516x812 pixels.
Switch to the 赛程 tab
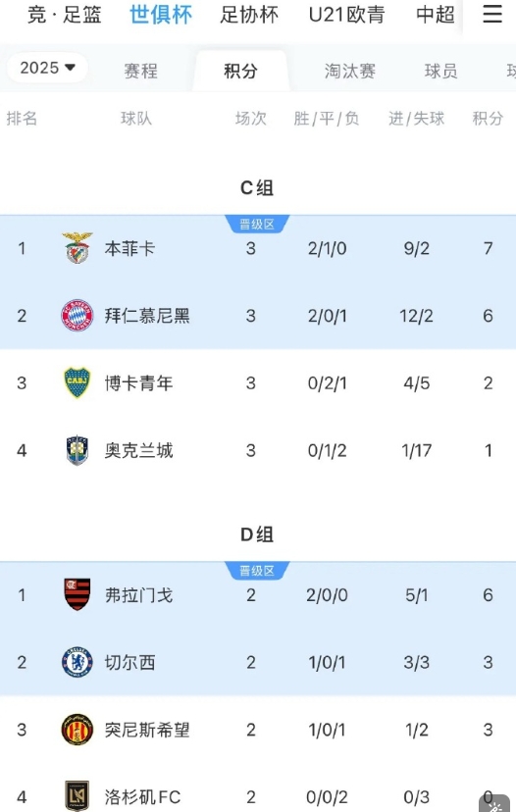click(141, 71)
